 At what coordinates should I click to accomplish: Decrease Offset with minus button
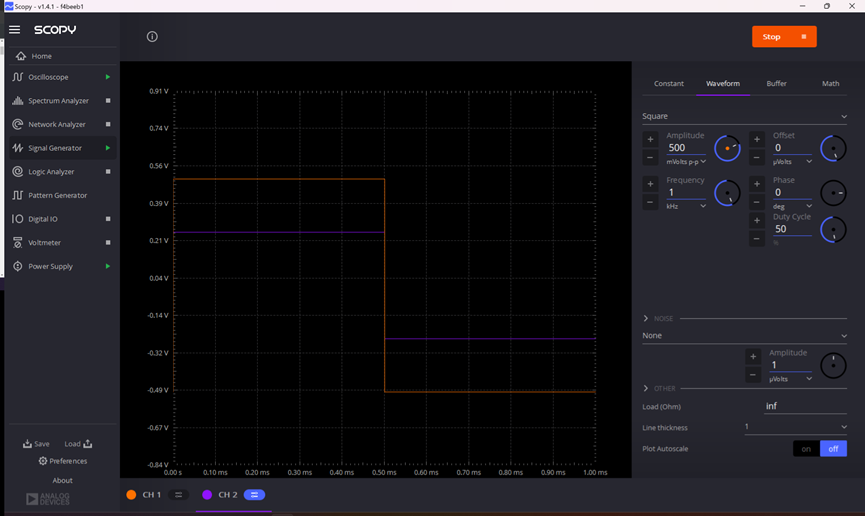point(757,158)
